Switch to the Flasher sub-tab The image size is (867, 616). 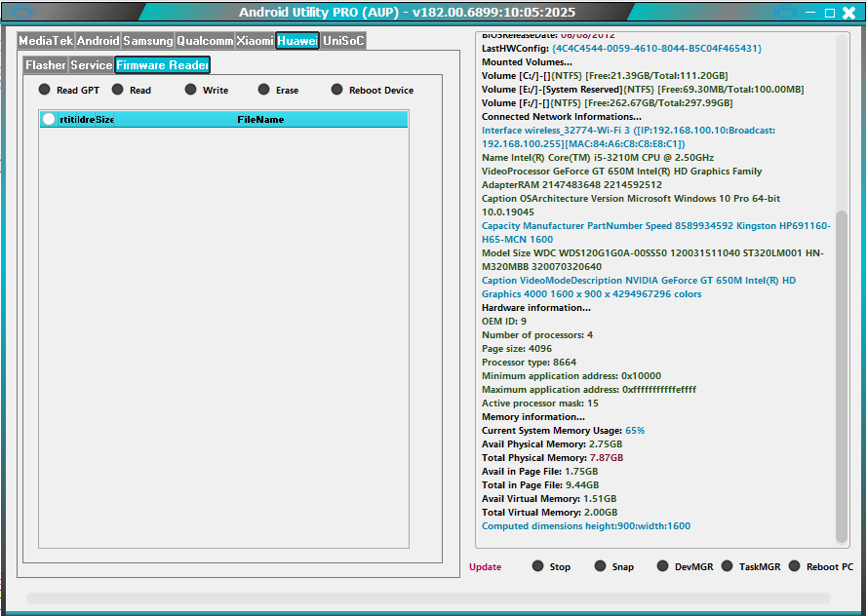[x=45, y=65]
